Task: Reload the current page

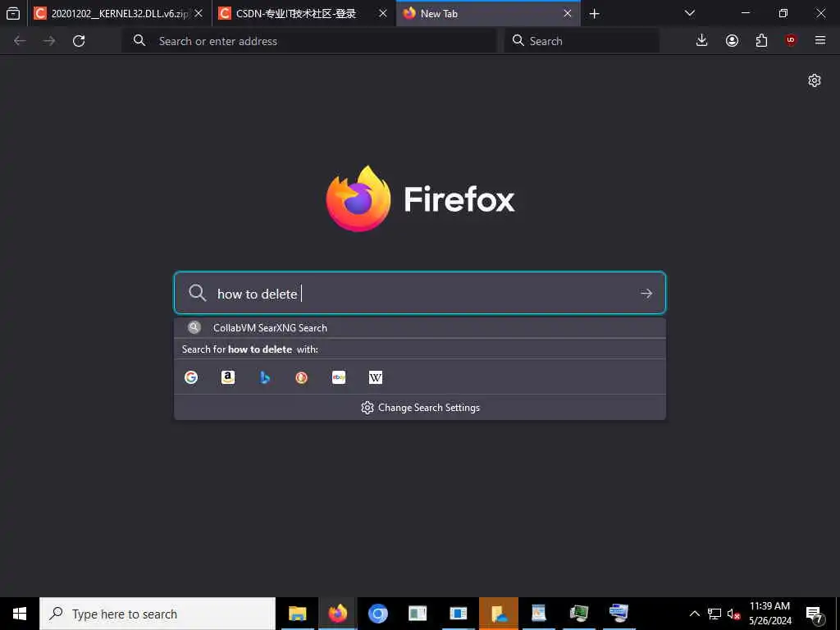Action: click(x=79, y=41)
